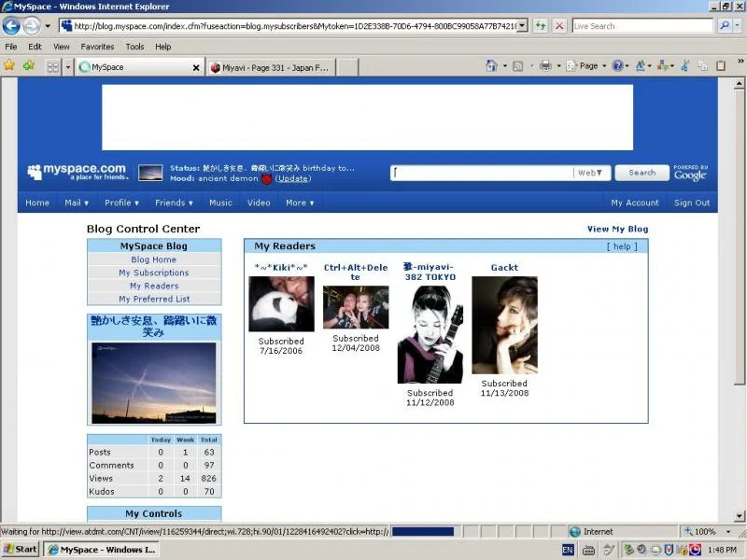
Task: Click the Stop loading X icon
Action: pyautogui.click(x=559, y=26)
